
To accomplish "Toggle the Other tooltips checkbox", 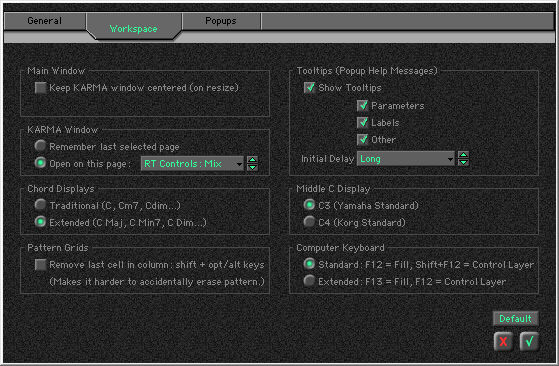I will [363, 140].
